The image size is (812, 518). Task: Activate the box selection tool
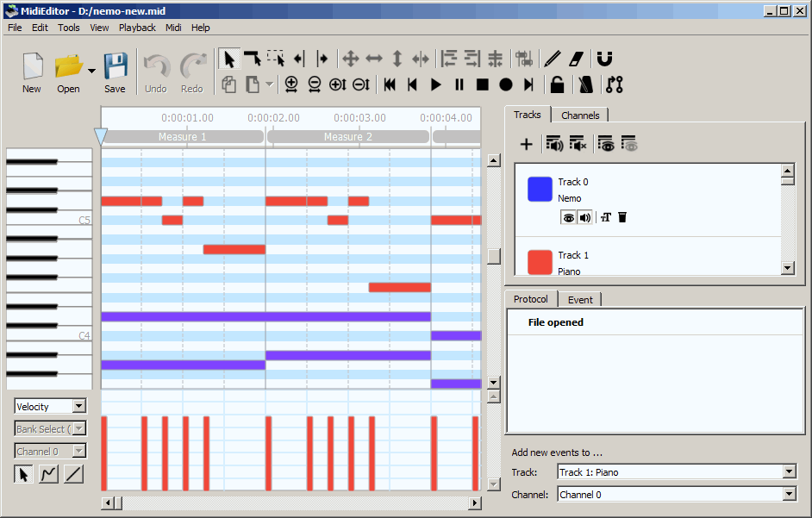276,59
